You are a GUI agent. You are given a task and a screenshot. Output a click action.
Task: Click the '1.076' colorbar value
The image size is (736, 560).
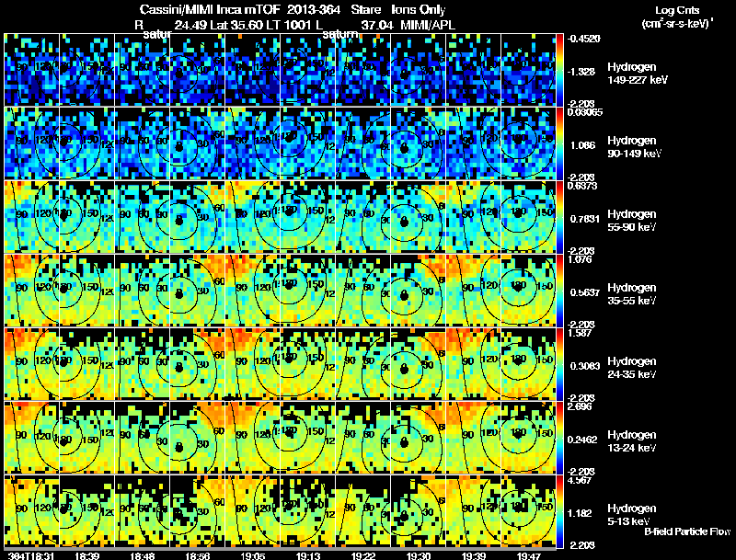pos(580,259)
